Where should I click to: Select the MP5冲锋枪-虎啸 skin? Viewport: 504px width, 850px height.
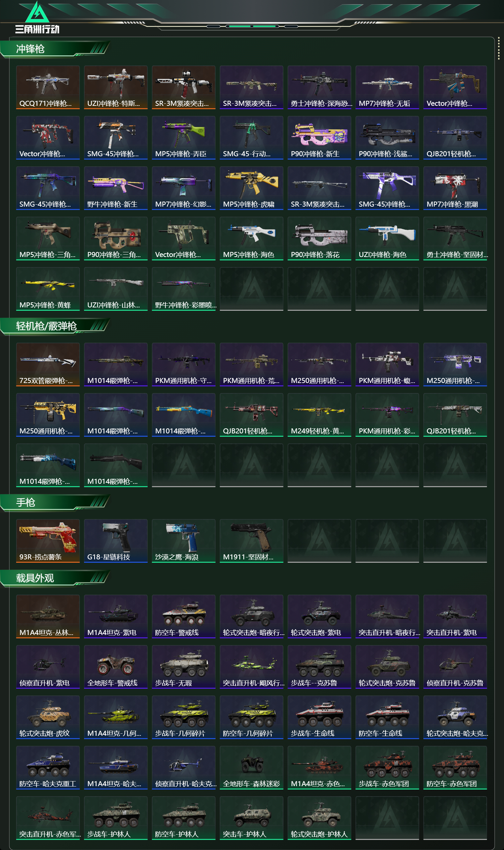coord(251,188)
